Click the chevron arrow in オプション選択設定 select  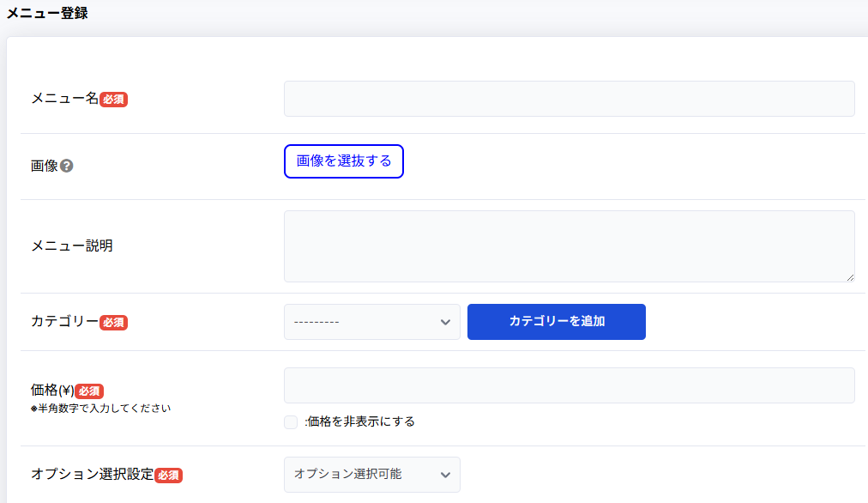pyautogui.click(x=445, y=475)
